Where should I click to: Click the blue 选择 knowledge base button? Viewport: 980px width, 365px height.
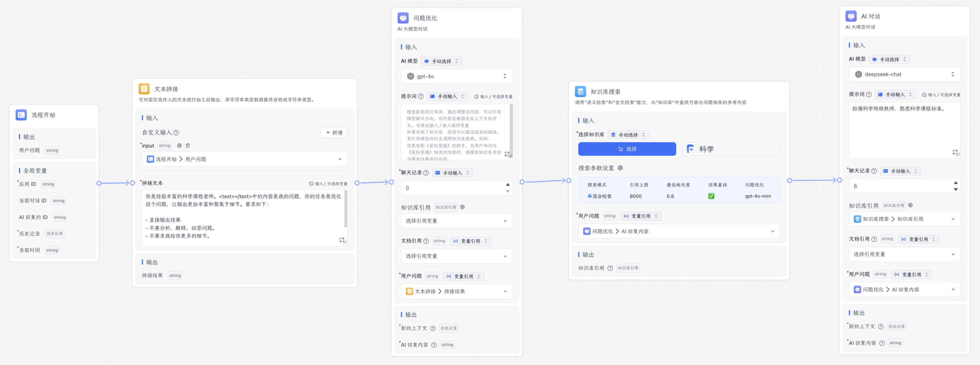click(x=627, y=149)
